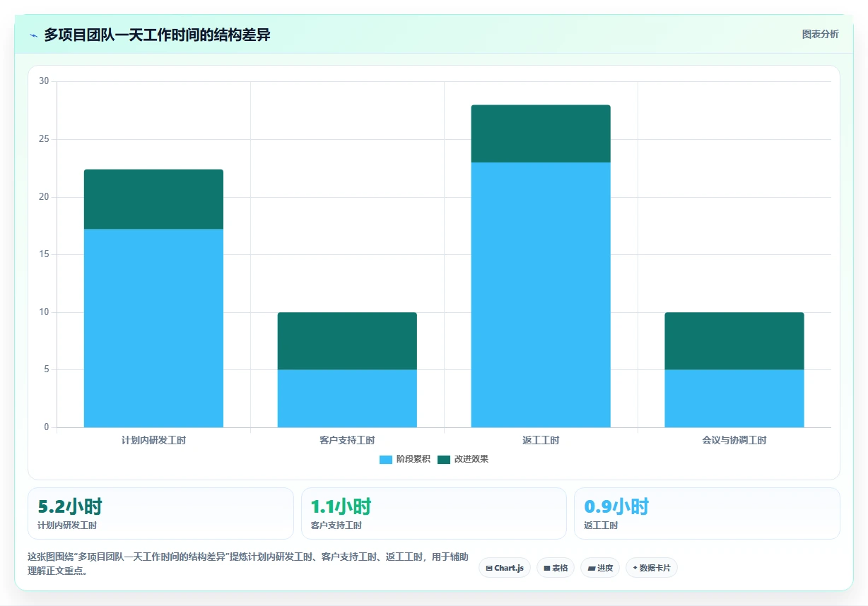This screenshot has width=868, height=606.
Task: Click the green segment of 返工工时 bar
Action: point(541,133)
